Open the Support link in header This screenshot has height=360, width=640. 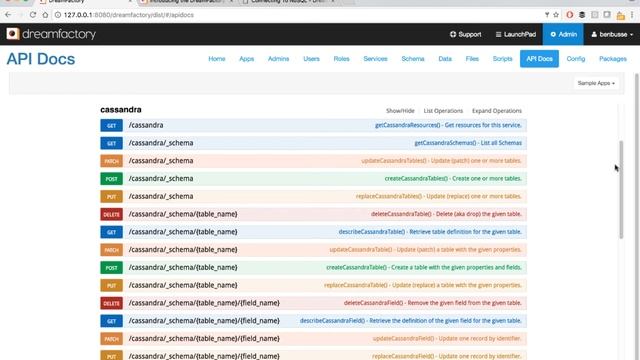point(465,34)
